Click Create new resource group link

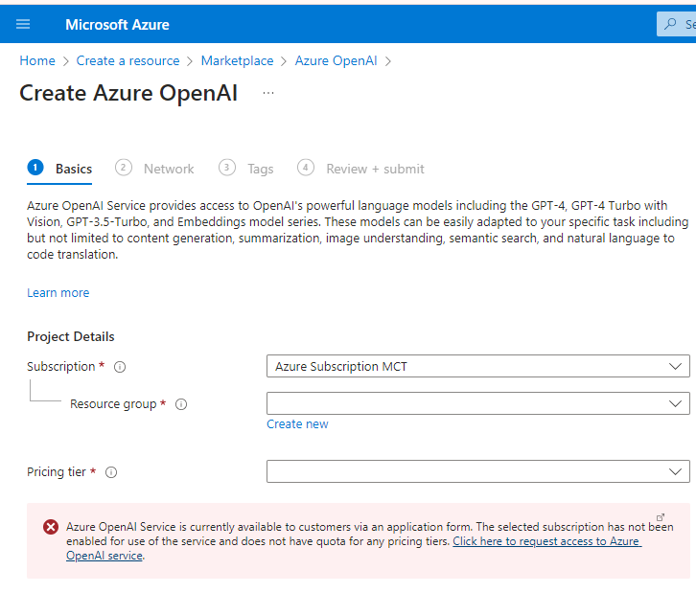[x=297, y=424]
